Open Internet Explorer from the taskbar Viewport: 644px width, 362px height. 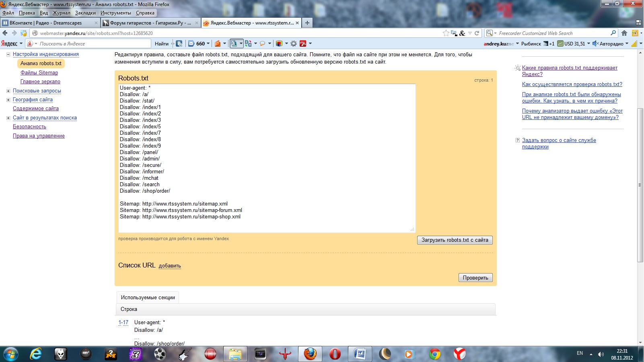pyautogui.click(x=36, y=354)
